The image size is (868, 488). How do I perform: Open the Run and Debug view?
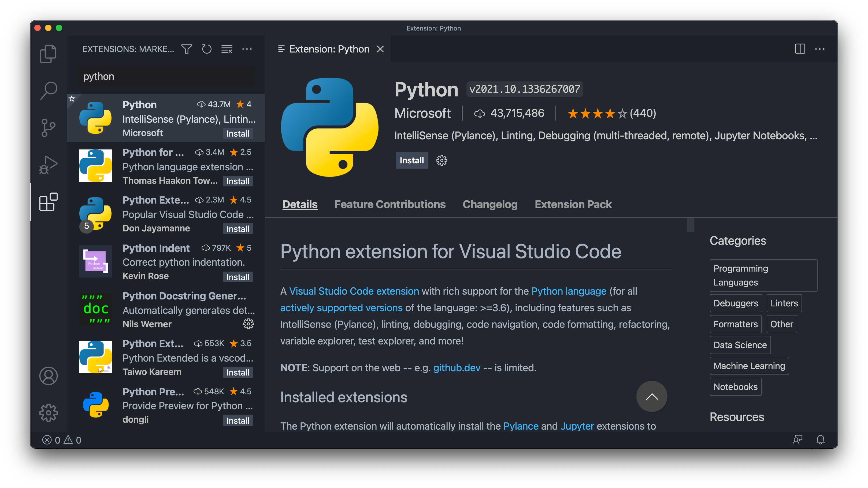[48, 165]
